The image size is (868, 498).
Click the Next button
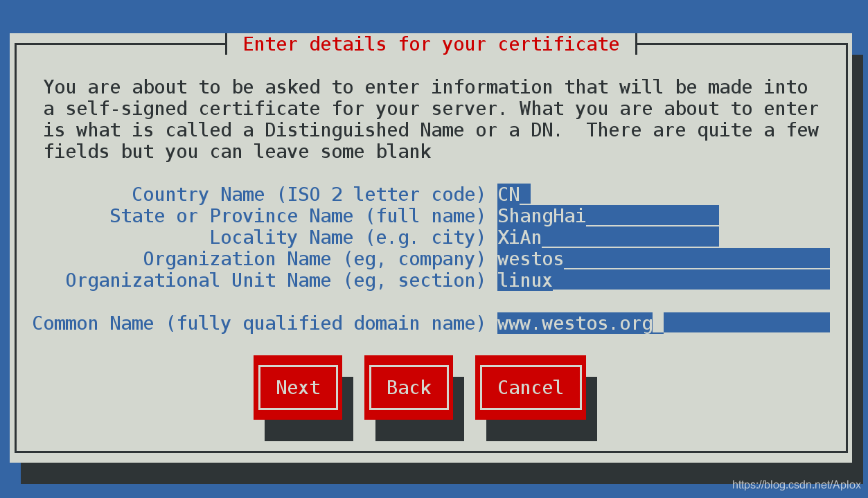pos(298,387)
